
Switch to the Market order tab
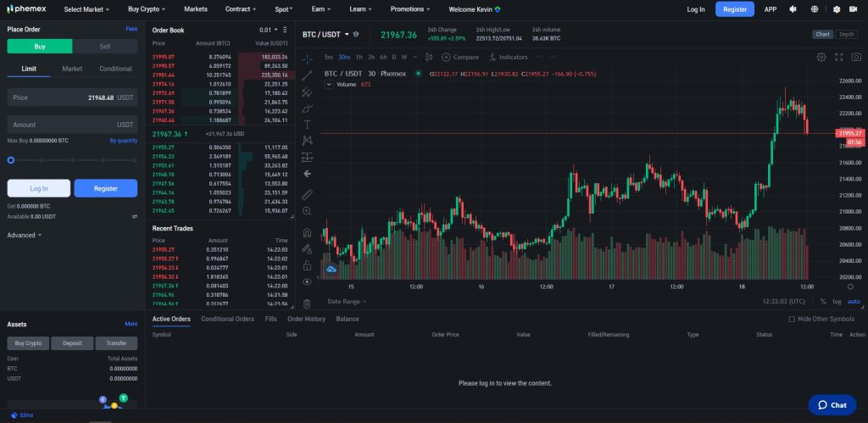point(72,69)
